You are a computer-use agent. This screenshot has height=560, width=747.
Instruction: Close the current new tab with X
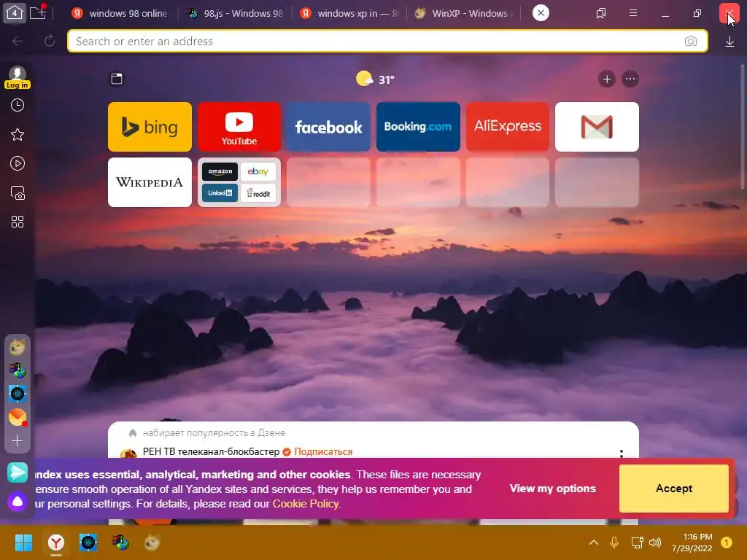(541, 13)
